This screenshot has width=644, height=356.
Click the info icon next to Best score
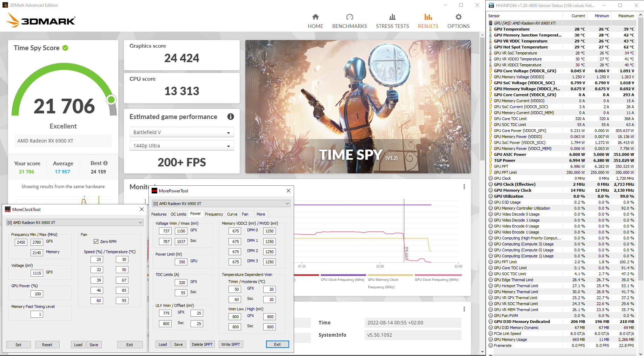105,163
